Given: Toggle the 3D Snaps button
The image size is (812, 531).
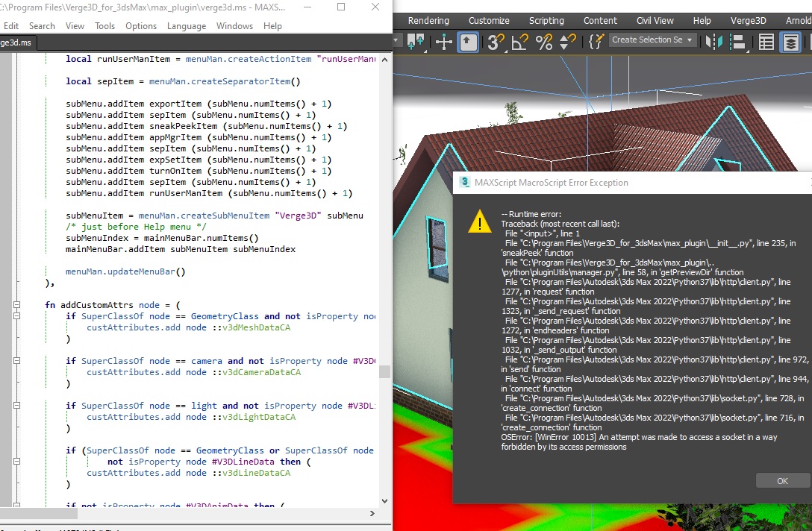Looking at the screenshot, I should [x=496, y=42].
